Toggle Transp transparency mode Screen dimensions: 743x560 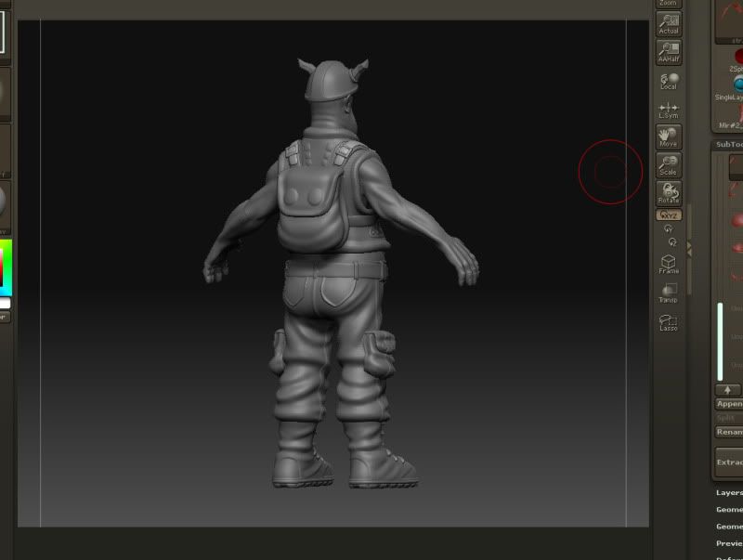[x=669, y=293]
